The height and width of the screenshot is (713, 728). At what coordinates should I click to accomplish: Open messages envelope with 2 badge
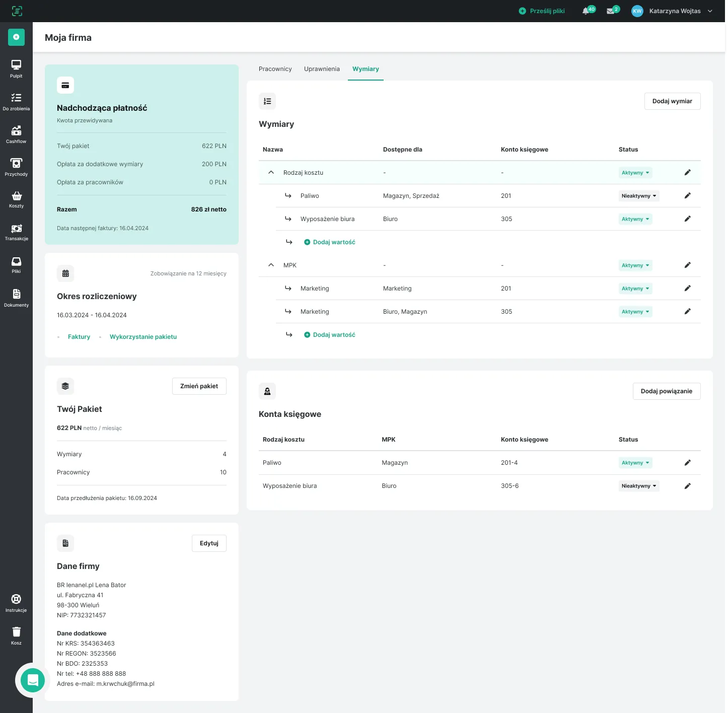(613, 11)
